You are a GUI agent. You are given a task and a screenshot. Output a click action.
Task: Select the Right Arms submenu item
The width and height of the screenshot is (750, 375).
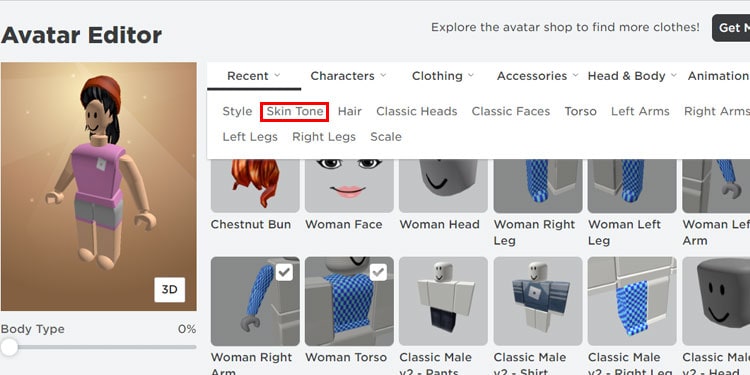point(717,111)
